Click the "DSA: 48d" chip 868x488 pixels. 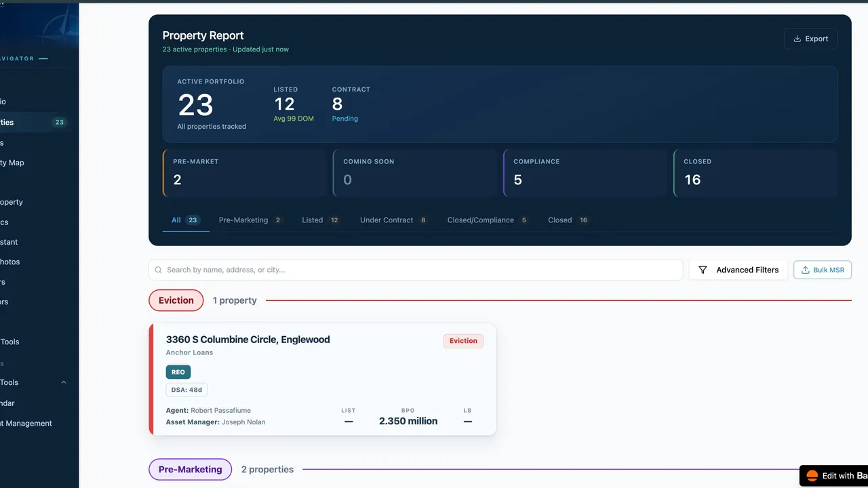click(x=186, y=390)
